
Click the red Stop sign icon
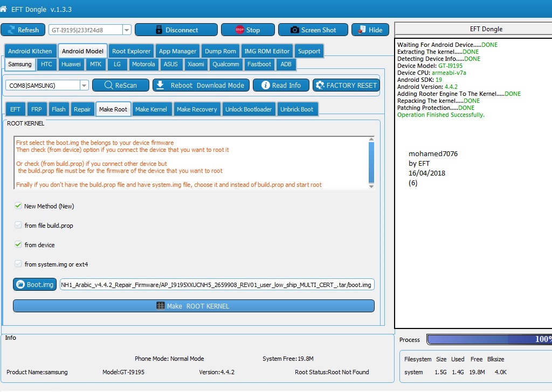(240, 30)
